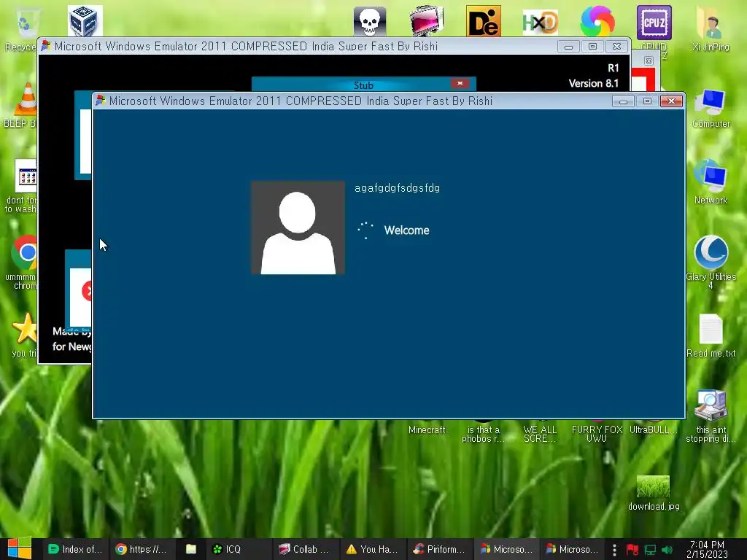The width and height of the screenshot is (747, 560).
Task: Open the VLC cone BEEP desktop icon
Action: pyautogui.click(x=21, y=105)
